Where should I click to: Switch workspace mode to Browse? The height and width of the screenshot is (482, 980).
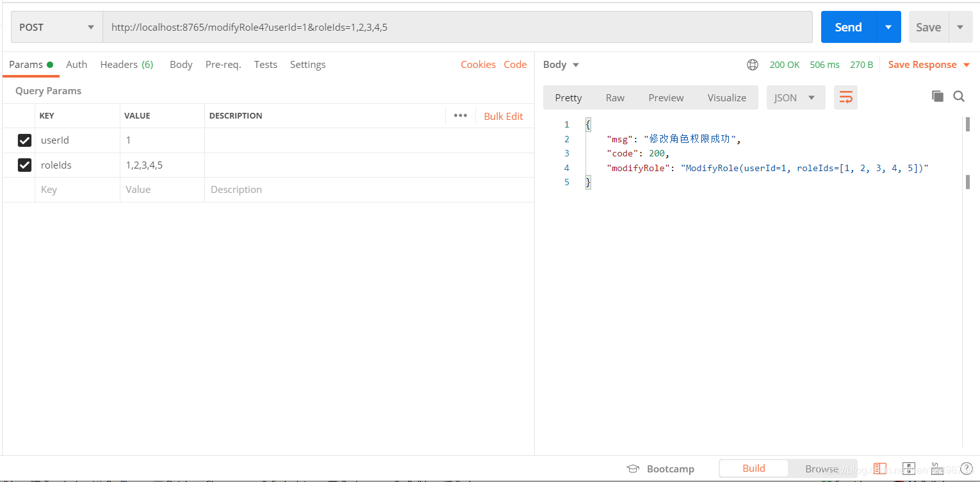tap(822, 469)
